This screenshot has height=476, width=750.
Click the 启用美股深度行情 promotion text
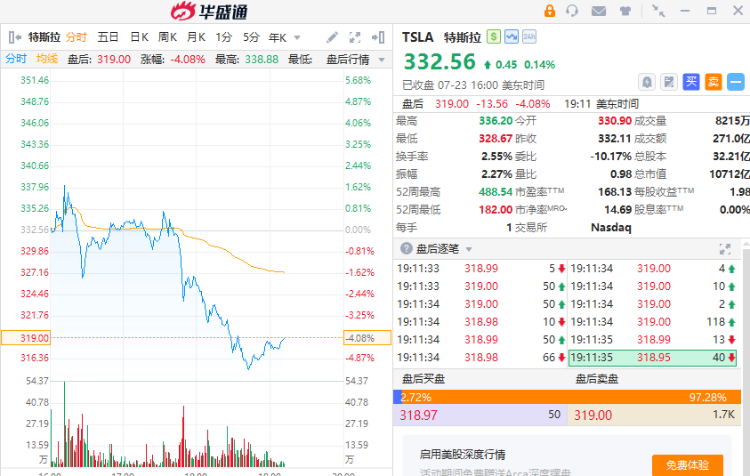point(462,454)
